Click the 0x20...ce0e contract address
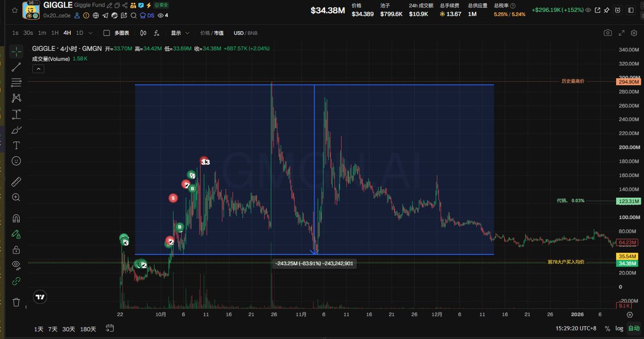The height and width of the screenshot is (339, 644). 57,16
